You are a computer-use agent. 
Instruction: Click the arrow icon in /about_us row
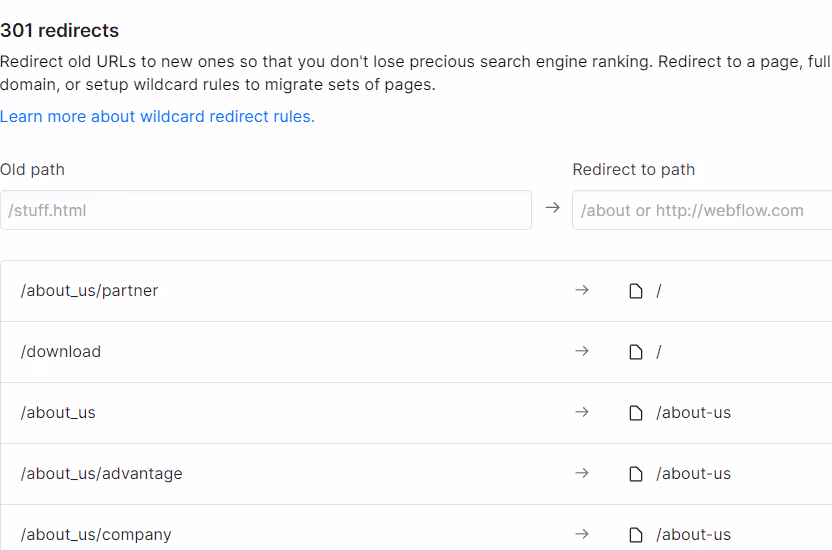pos(582,412)
